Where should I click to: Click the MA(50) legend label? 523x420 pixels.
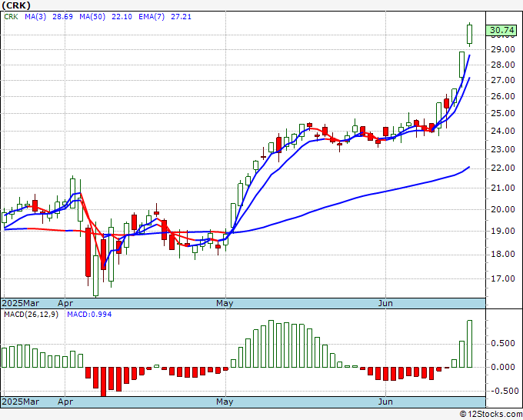(92, 17)
